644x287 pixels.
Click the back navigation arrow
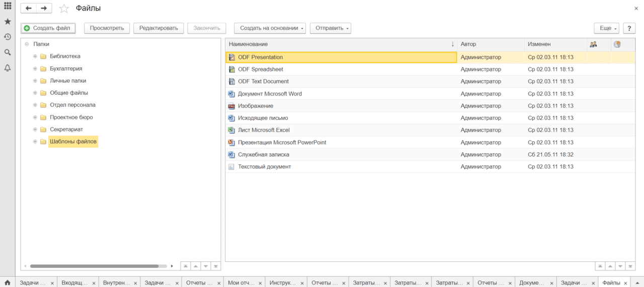29,9
